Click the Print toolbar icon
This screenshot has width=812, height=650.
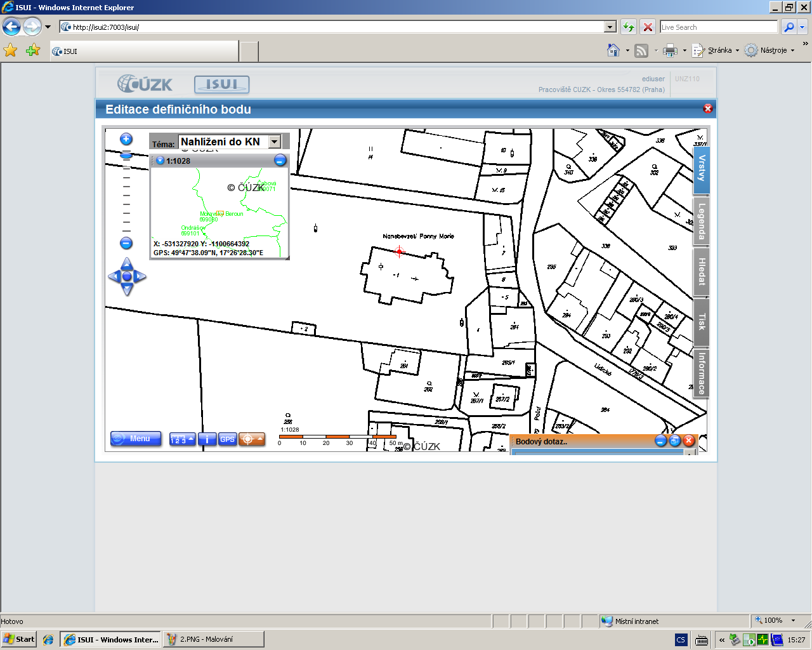(670, 51)
